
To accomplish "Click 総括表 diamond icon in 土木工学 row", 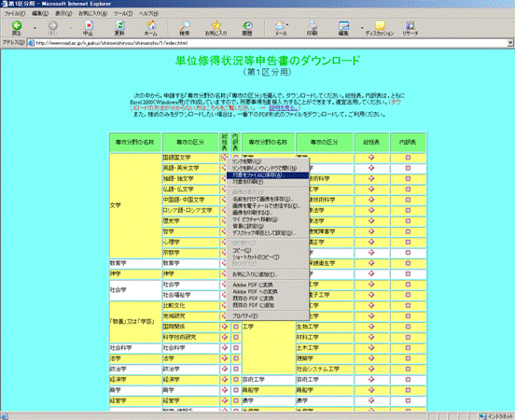I will click(371, 348).
